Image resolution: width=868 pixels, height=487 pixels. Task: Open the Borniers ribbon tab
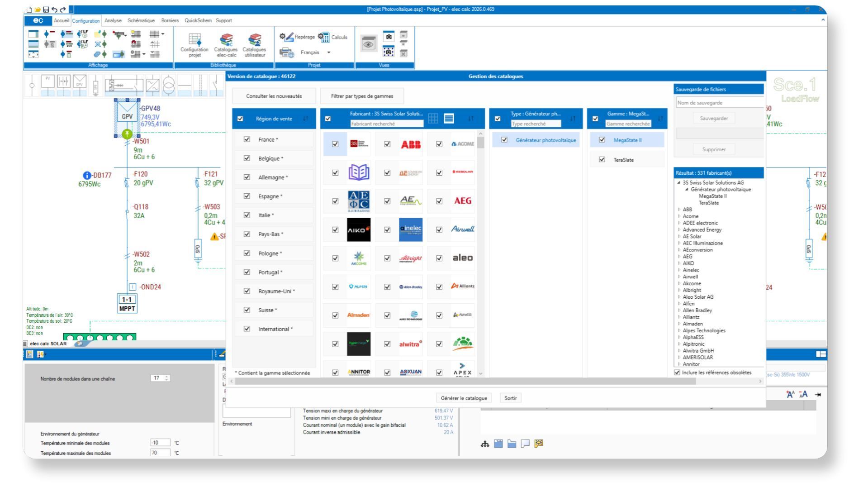[170, 20]
